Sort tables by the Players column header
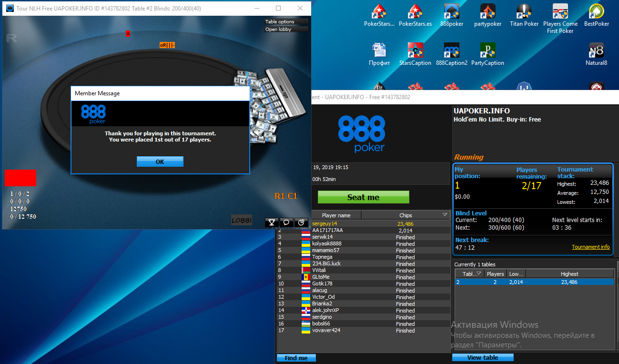619x364 pixels. click(x=495, y=274)
